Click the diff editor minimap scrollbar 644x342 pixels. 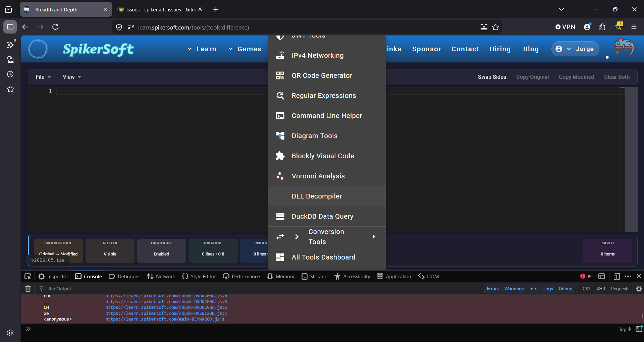pyautogui.click(x=631, y=159)
